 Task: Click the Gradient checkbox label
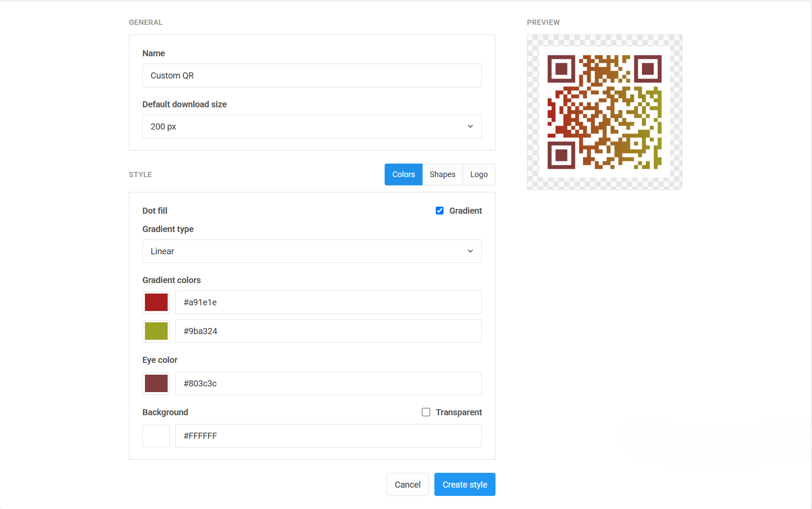tap(465, 211)
